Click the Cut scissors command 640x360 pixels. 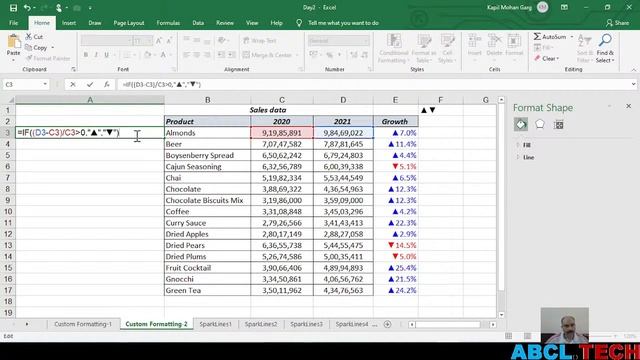[x=34, y=37]
